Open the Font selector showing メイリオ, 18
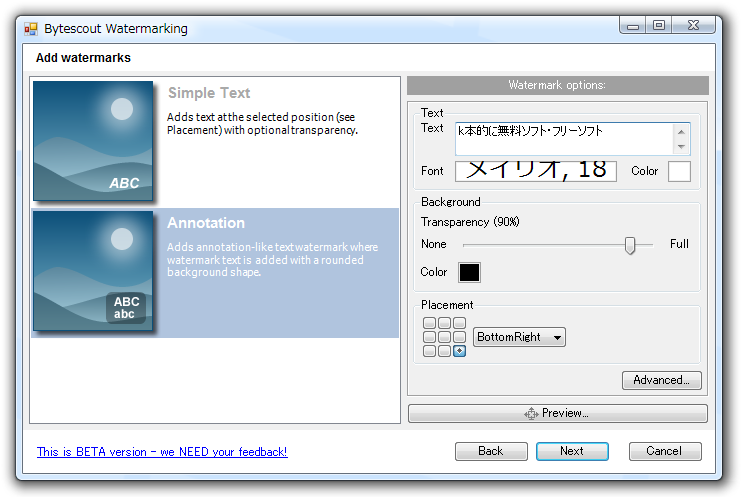Screen dimensions: 741x497 [x=535, y=171]
